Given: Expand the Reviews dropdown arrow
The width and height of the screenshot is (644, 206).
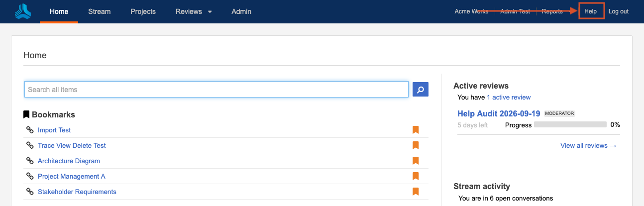Looking at the screenshot, I should (210, 12).
